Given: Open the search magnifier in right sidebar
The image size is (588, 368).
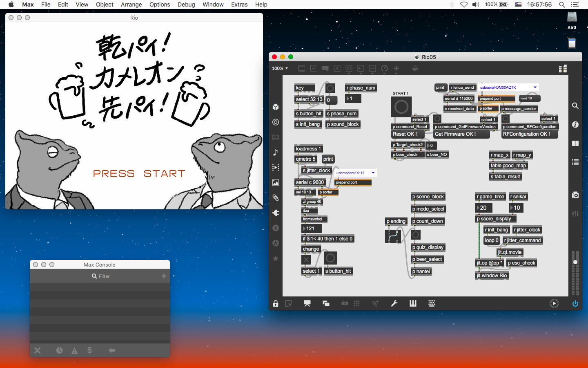Looking at the screenshot, I should pos(575,105).
